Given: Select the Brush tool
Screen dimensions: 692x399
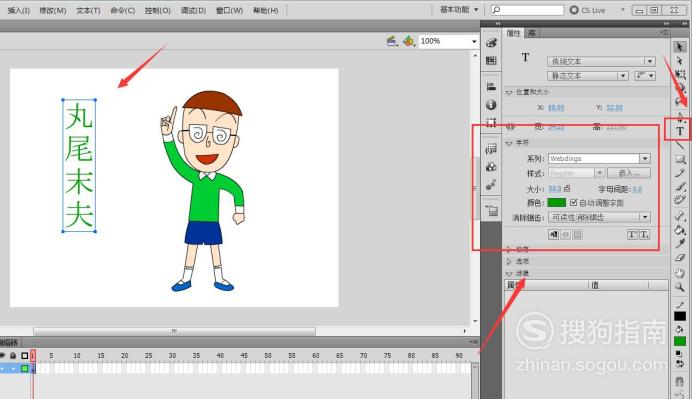Looking at the screenshot, I should click(680, 186).
